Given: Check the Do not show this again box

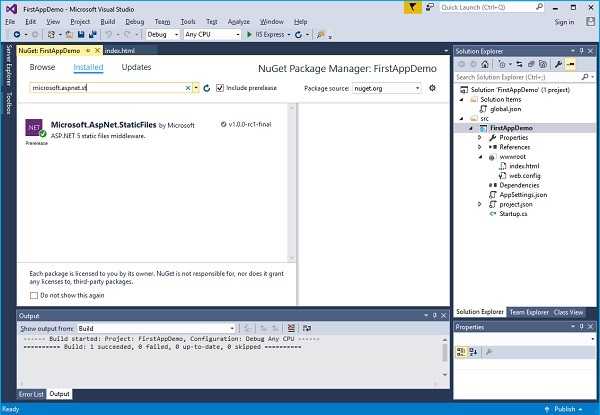Looking at the screenshot, I should click(34, 295).
